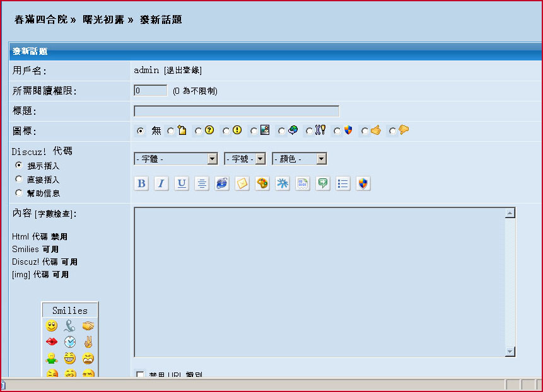Insert a list with the bullet icon

coord(343,183)
